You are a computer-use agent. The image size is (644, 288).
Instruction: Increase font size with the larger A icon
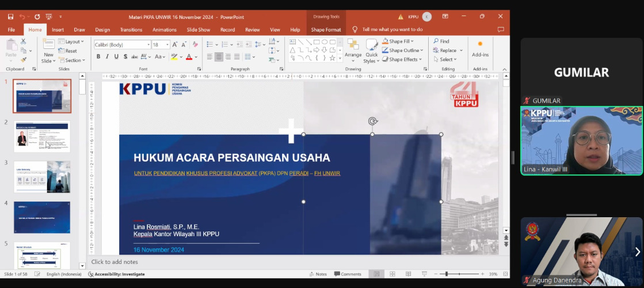[174, 44]
